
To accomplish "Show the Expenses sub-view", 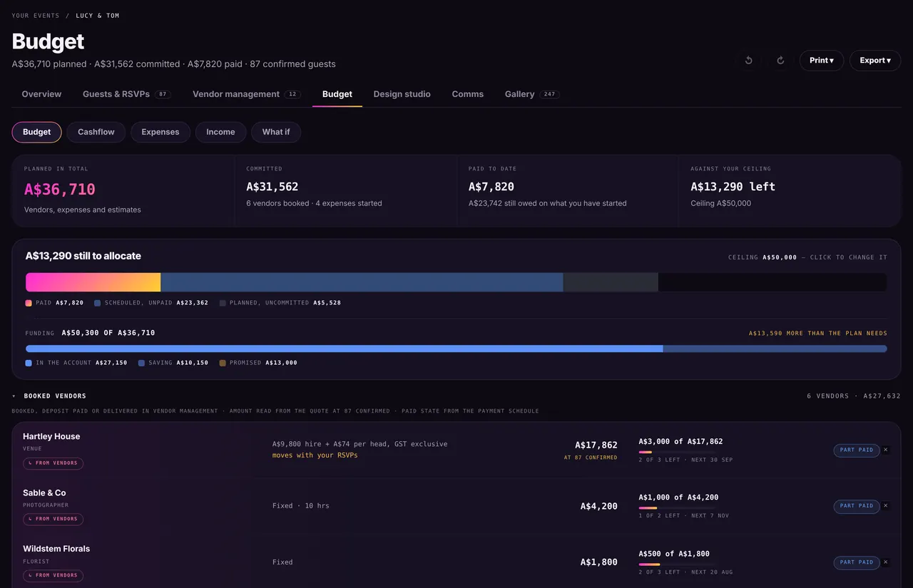I will click(160, 132).
